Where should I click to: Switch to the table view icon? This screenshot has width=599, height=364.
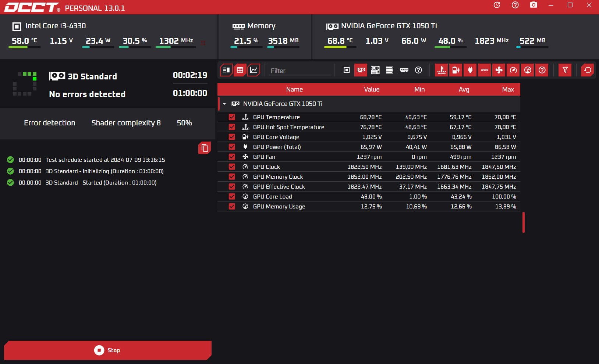tap(240, 70)
